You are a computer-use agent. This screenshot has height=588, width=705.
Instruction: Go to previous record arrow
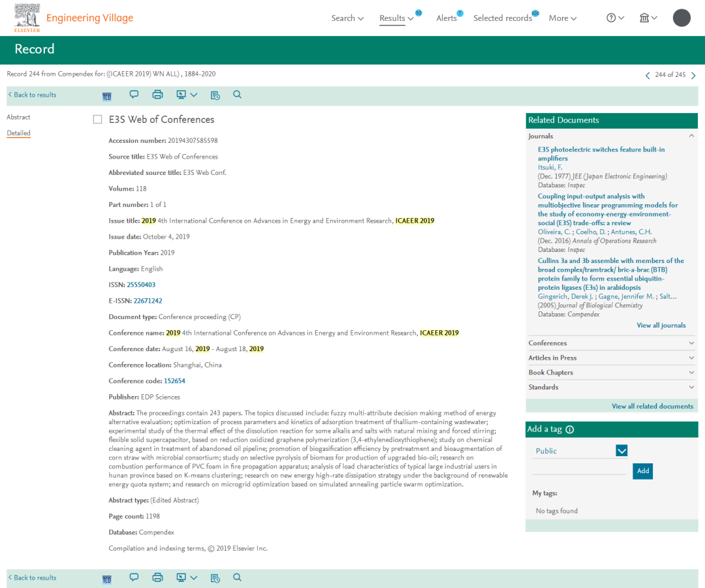click(x=648, y=76)
